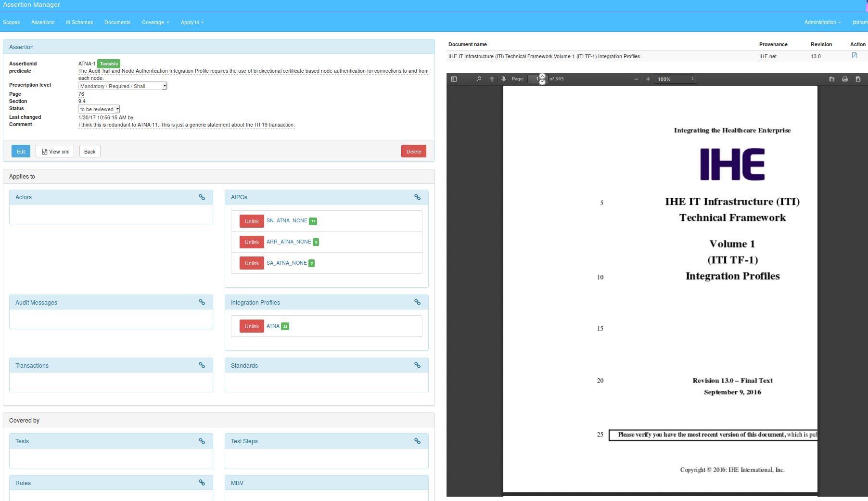Click document action icon in Action column
This screenshot has height=501, width=868.
click(855, 56)
